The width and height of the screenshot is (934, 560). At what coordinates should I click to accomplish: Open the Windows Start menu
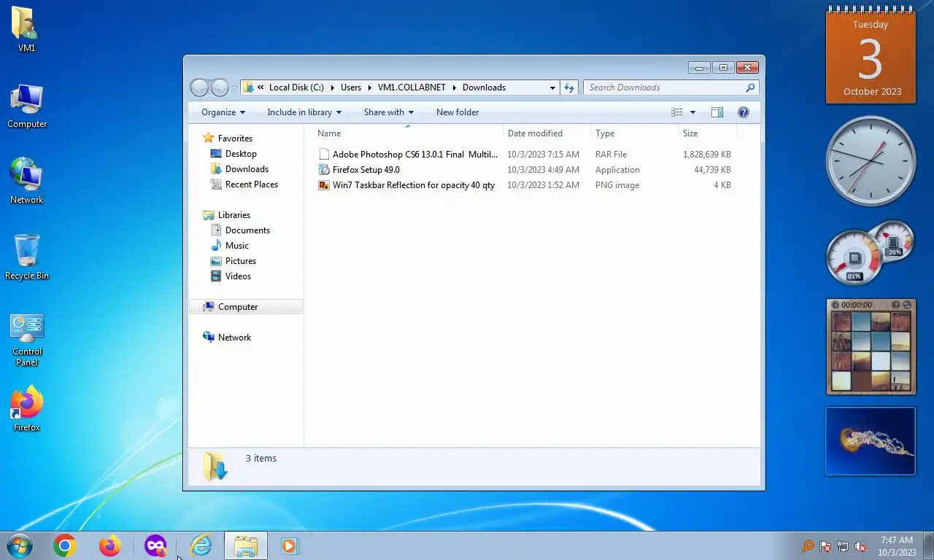tap(19, 545)
